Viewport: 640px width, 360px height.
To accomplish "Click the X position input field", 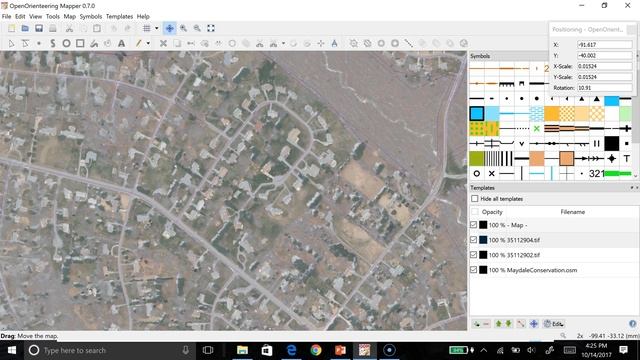I will click(x=604, y=44).
